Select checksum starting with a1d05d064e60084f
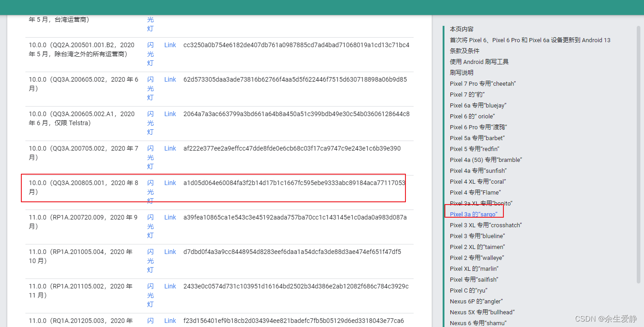 (x=294, y=183)
